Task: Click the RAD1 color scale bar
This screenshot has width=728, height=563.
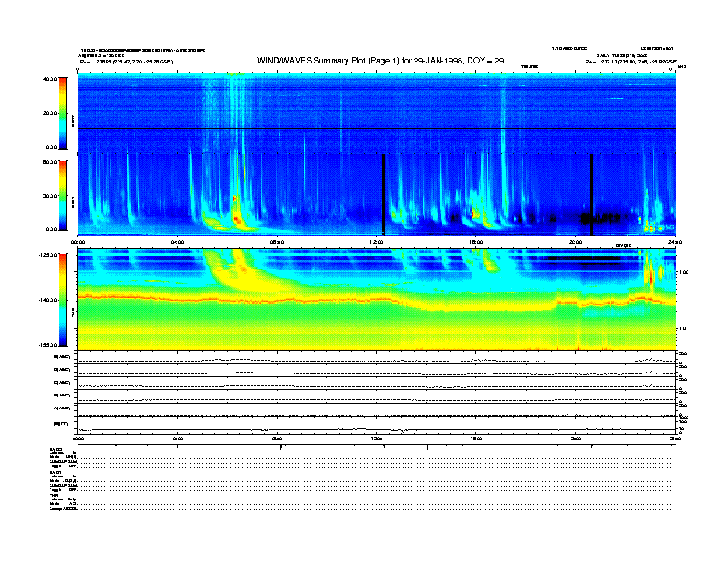Action: [x=63, y=195]
